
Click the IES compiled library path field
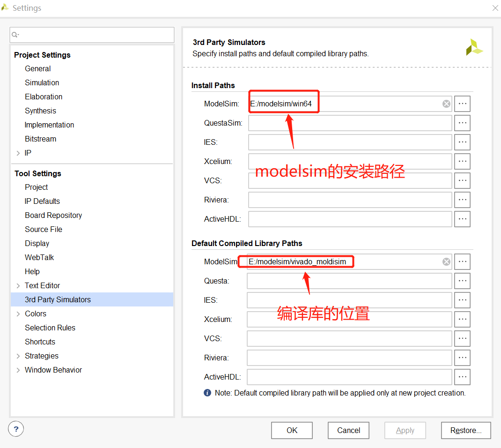[x=349, y=300]
